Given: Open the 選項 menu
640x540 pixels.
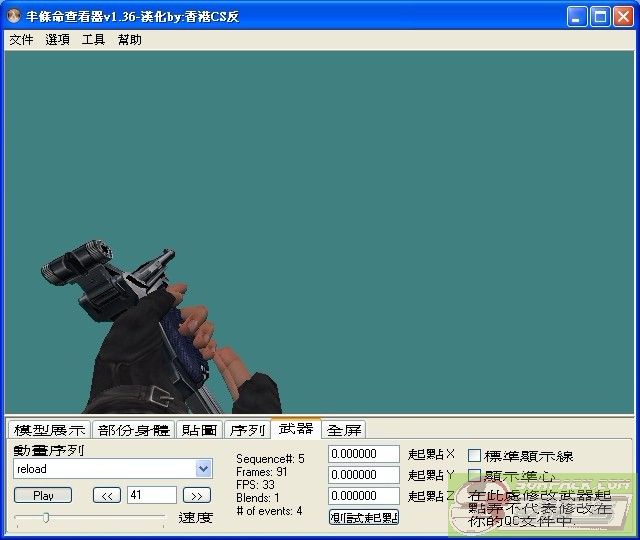Looking at the screenshot, I should coord(57,40).
